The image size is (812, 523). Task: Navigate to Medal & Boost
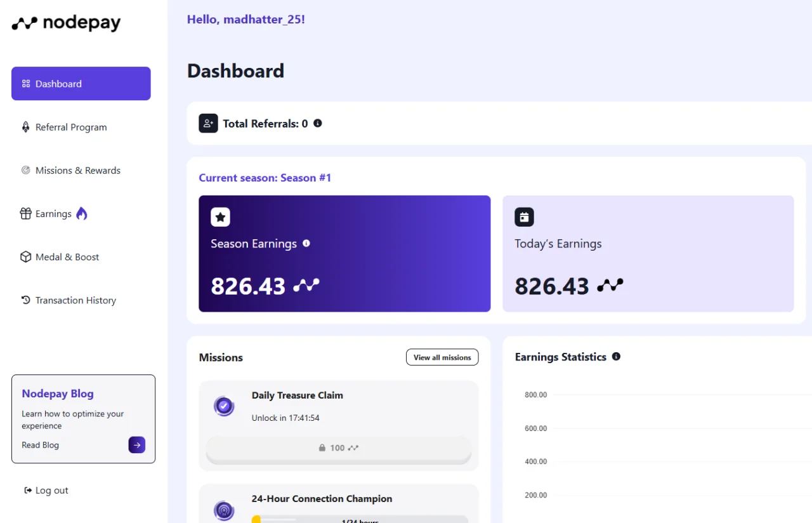67,257
